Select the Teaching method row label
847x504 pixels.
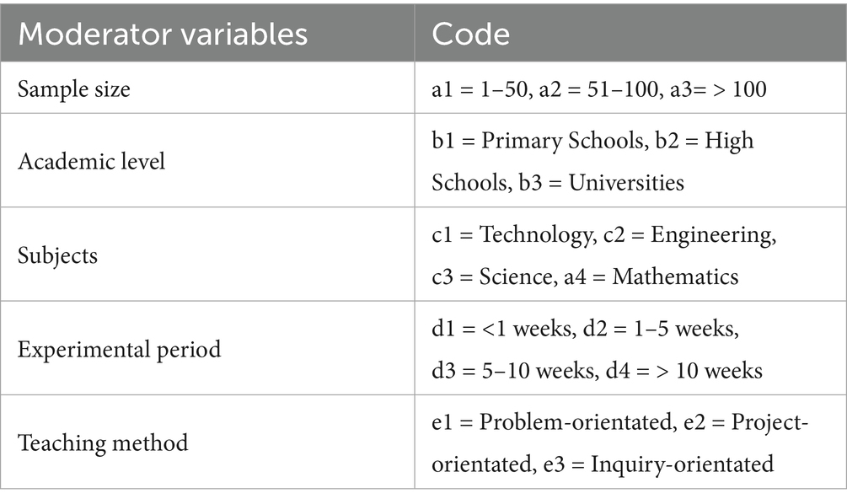point(103,443)
